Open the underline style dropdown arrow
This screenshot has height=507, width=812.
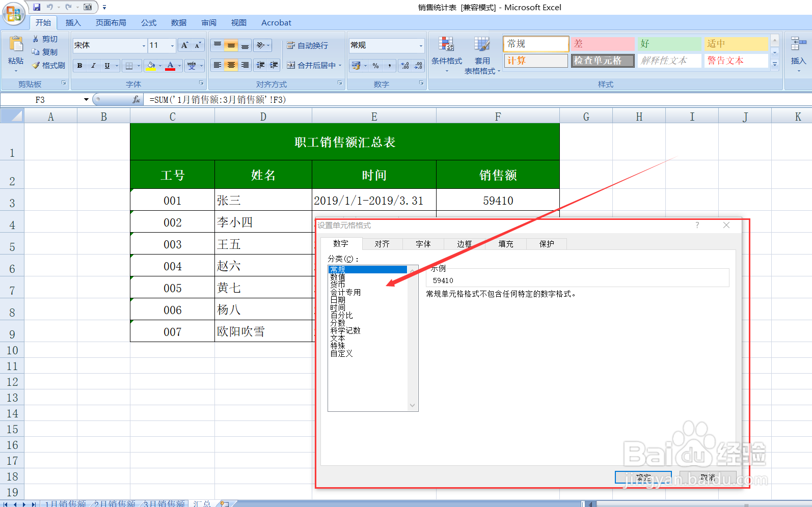pos(117,66)
